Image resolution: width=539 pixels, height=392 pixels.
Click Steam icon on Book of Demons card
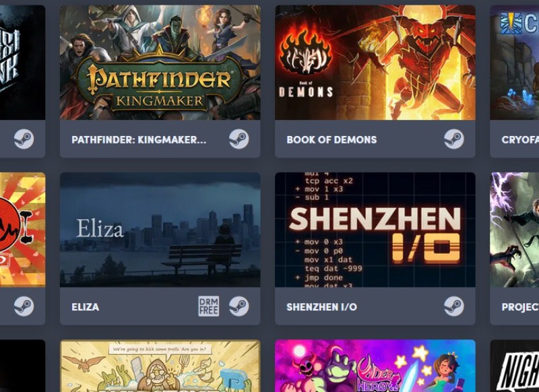coord(453,139)
